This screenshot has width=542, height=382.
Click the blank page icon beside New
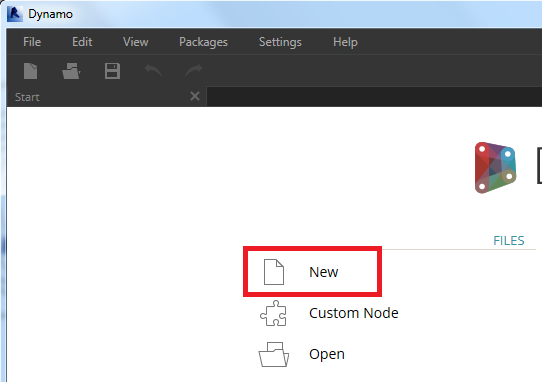coord(274,272)
